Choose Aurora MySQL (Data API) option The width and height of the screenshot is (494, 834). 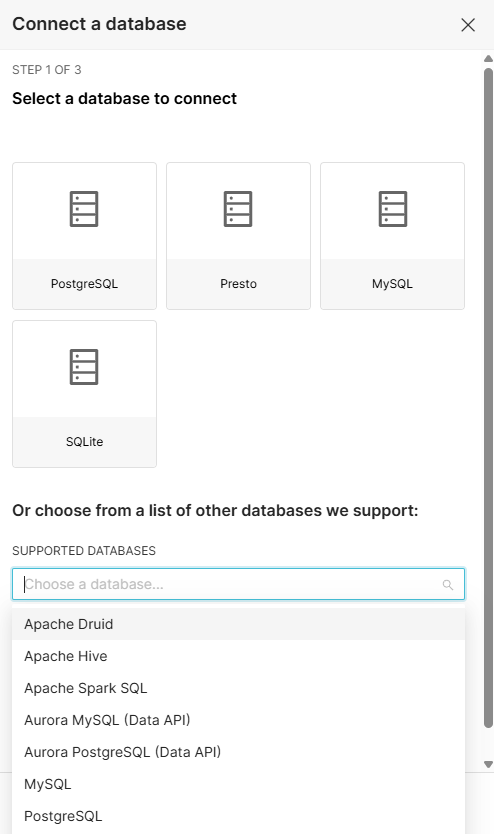click(238, 720)
